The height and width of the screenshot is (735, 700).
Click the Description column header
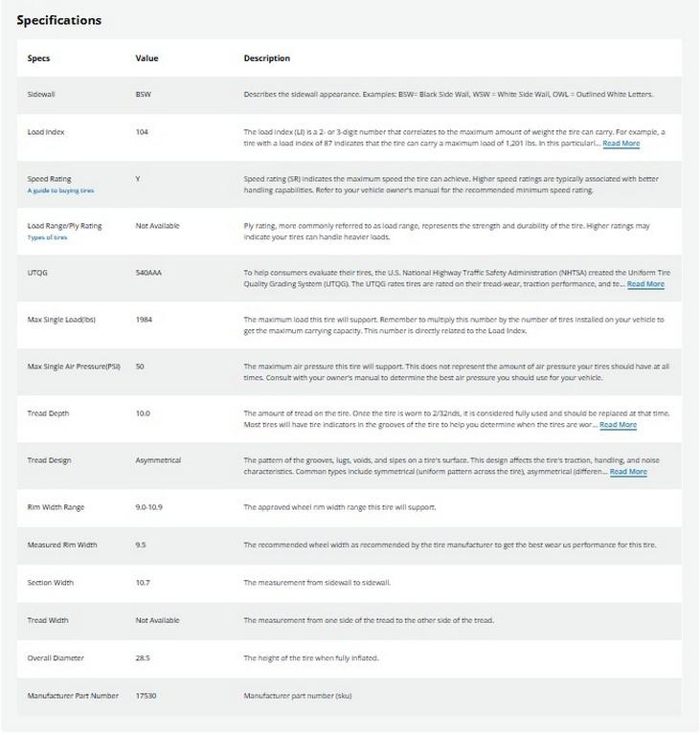click(x=267, y=58)
